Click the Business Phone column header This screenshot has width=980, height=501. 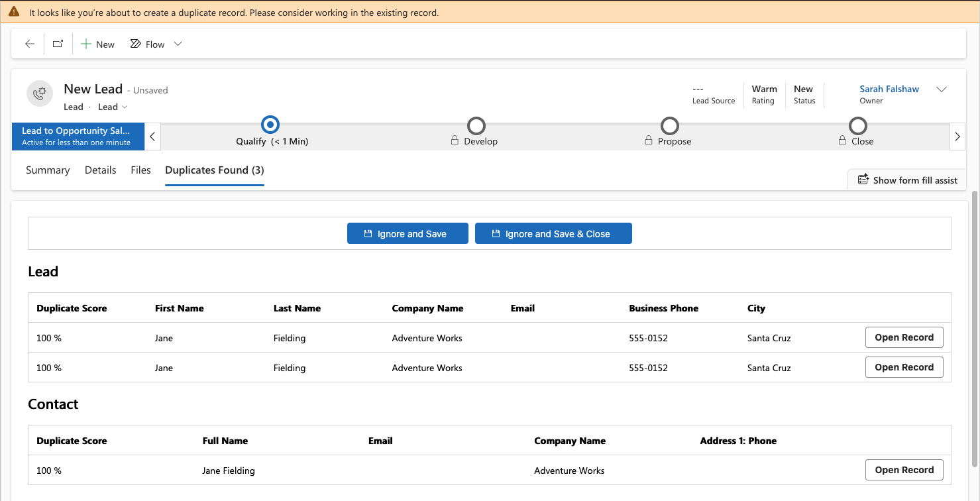(x=663, y=308)
